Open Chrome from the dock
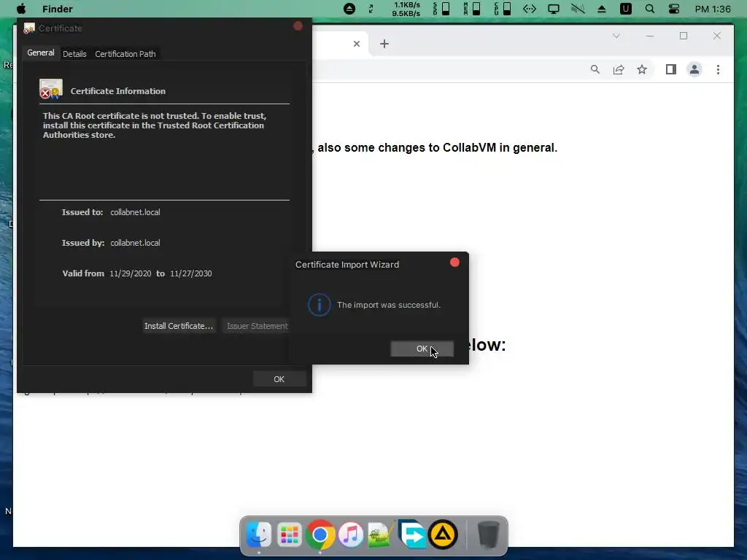The width and height of the screenshot is (747, 560). 320,534
